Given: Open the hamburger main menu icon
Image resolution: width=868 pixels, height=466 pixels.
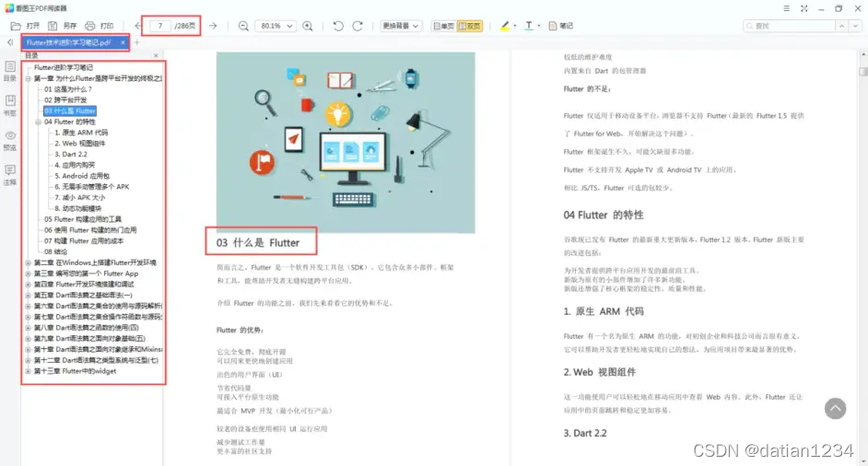Looking at the screenshot, I should tap(786, 8).
